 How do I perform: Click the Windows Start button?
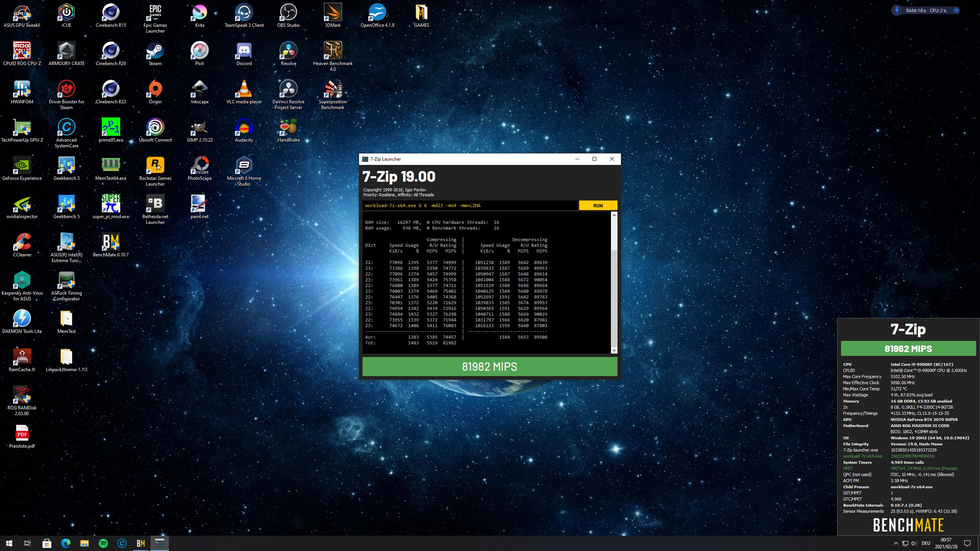pos(9,543)
